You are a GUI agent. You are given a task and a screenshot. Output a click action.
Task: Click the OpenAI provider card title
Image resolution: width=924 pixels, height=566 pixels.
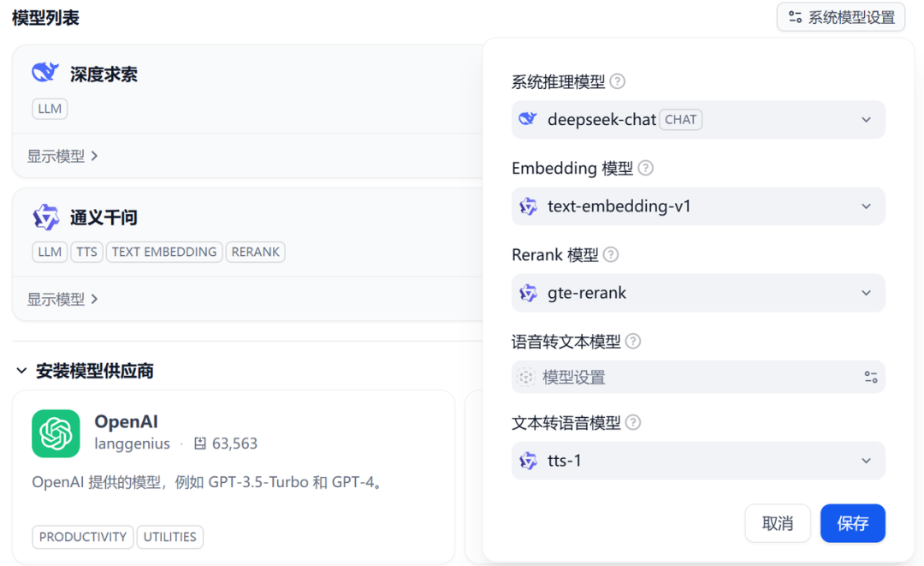click(x=126, y=421)
